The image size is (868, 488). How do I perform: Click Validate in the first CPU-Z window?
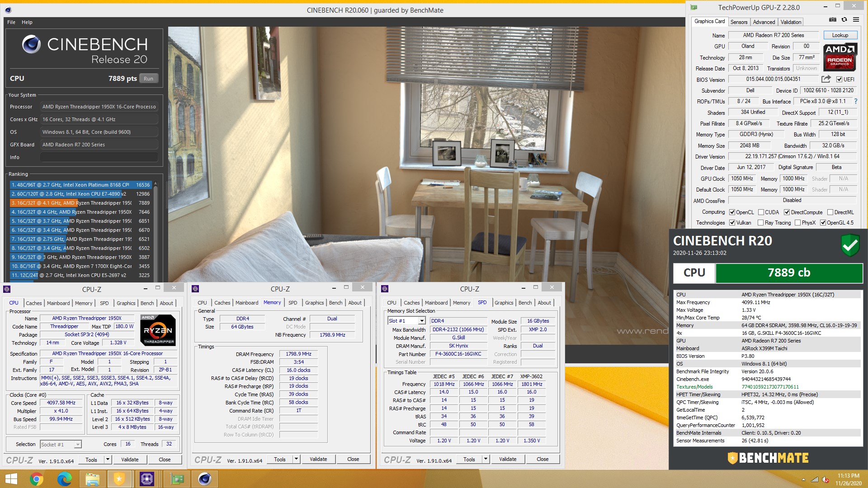130,460
